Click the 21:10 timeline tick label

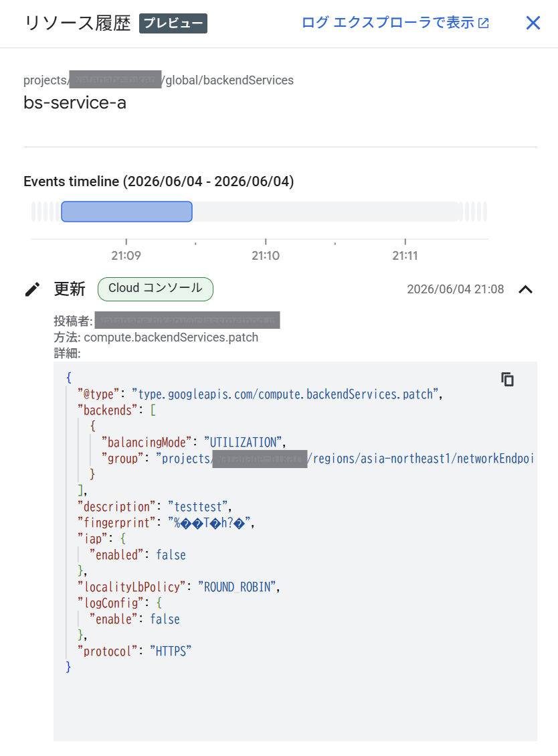266,256
